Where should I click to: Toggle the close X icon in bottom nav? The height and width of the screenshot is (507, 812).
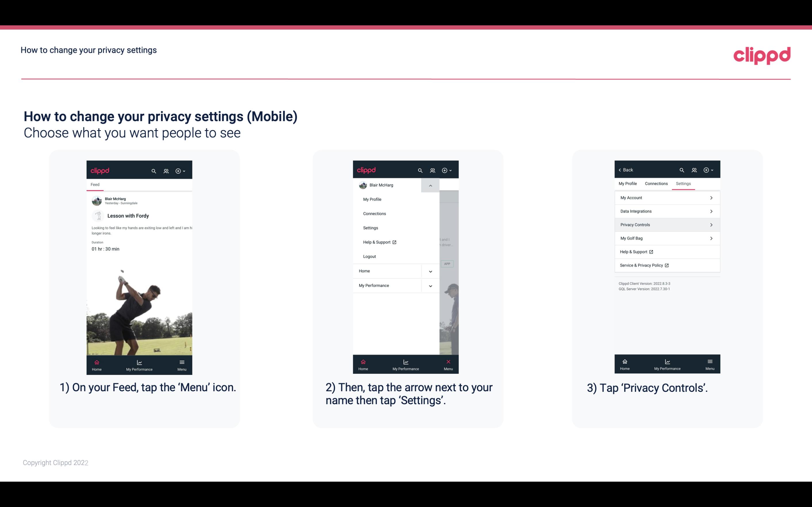[447, 361]
